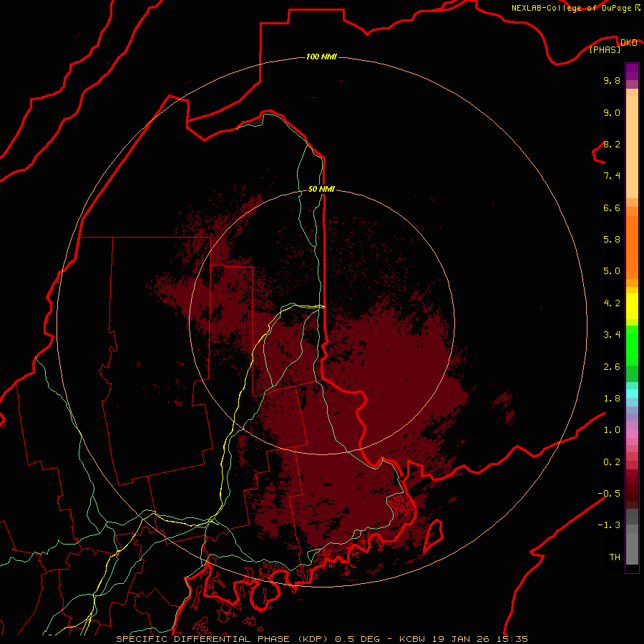Click the 19 JAN 26 date text
The width and height of the screenshot is (644, 644).
pos(461,639)
